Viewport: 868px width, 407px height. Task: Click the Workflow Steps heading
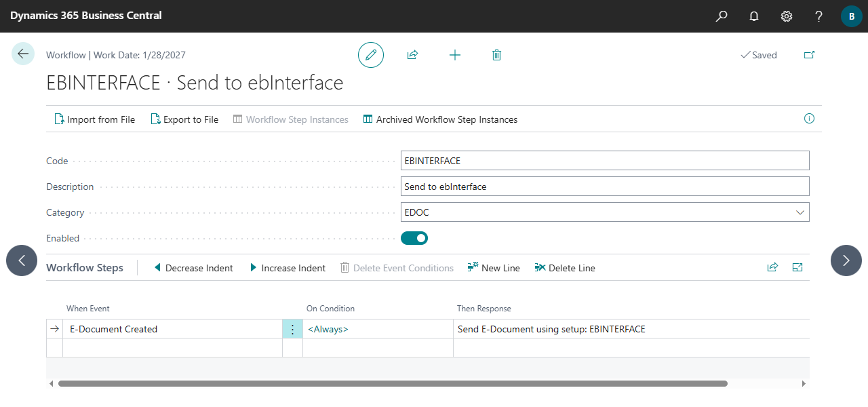(85, 267)
